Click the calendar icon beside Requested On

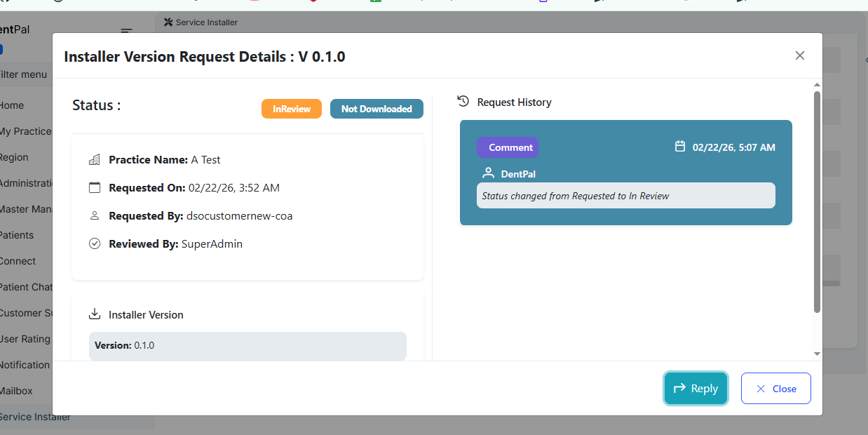pyautogui.click(x=95, y=188)
